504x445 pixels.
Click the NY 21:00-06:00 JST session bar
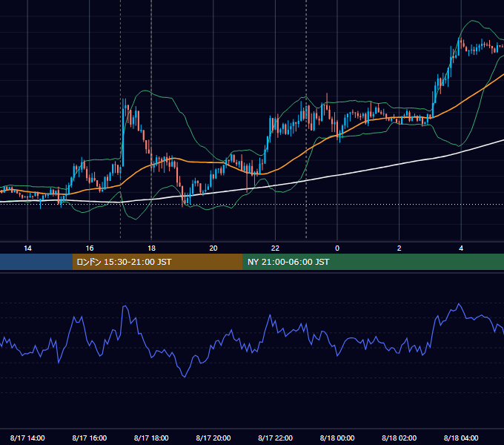(373, 262)
